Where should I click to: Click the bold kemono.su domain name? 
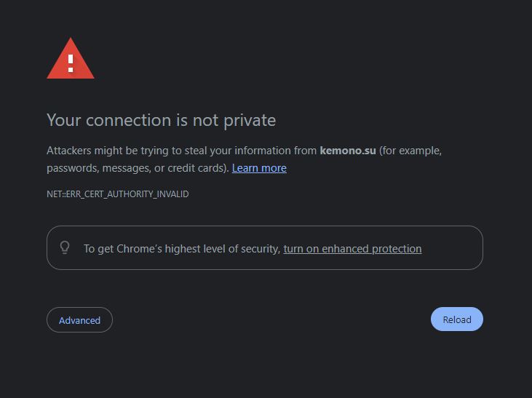pyautogui.click(x=348, y=151)
